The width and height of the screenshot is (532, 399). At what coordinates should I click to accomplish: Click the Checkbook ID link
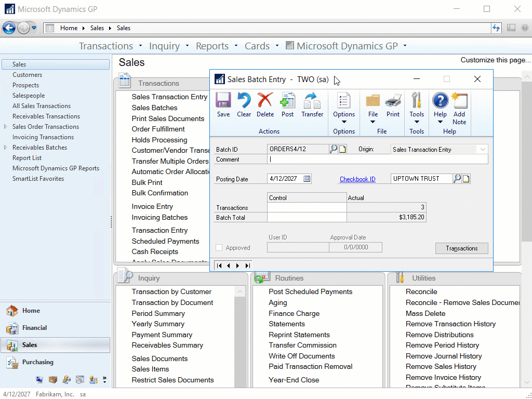point(357,179)
